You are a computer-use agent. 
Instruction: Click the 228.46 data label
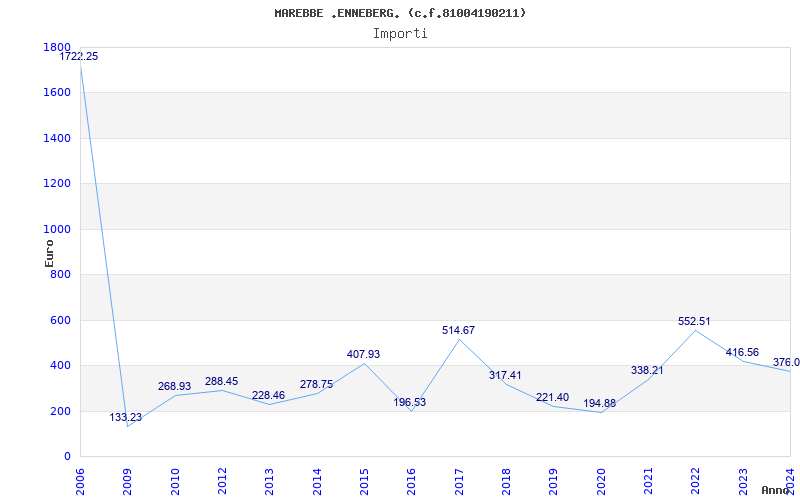(x=268, y=395)
